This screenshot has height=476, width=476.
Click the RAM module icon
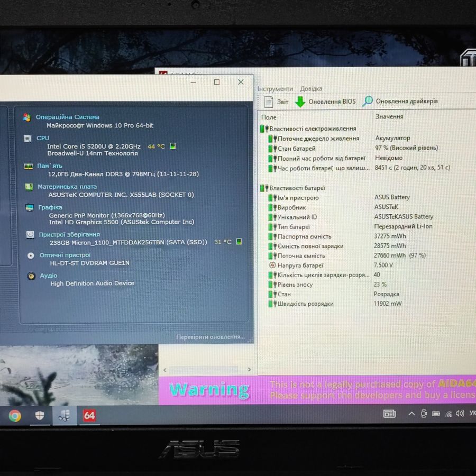28,166
